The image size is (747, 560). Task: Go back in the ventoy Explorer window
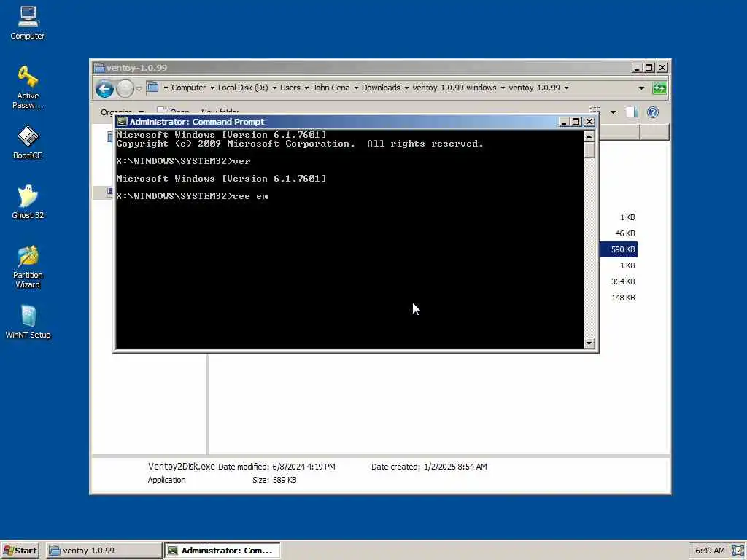coord(104,88)
